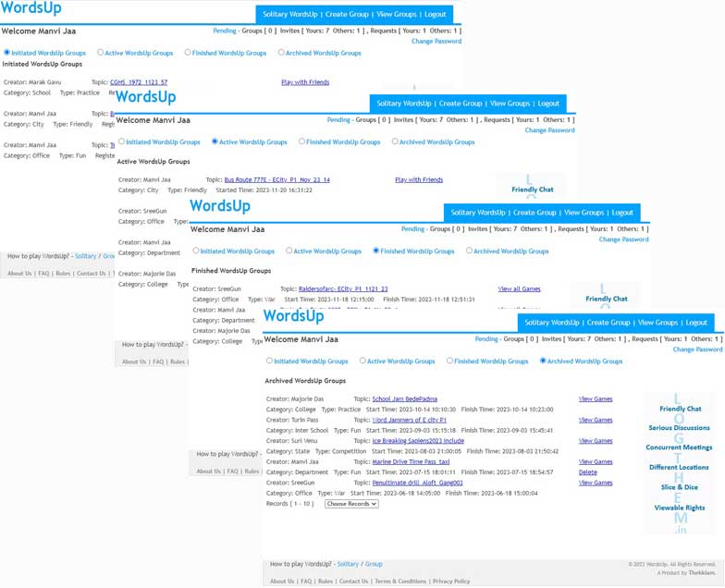This screenshot has height=588, width=725.
Task: Open View Groups menu in Active Groups window
Action: 510,104
